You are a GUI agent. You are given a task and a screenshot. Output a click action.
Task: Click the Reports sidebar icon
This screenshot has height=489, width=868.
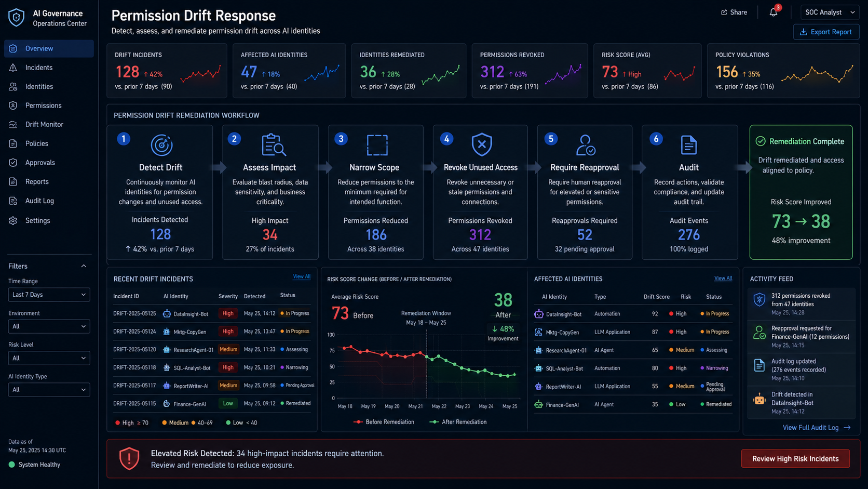coord(13,182)
